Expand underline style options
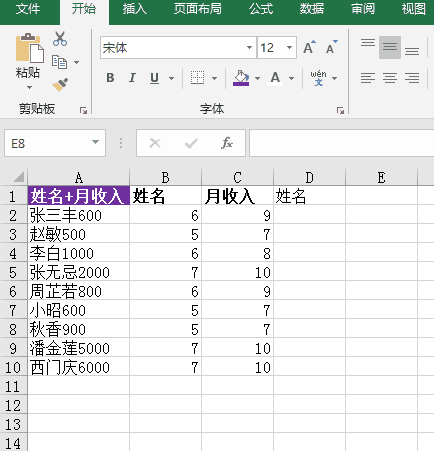The height and width of the screenshot is (451, 434). click(171, 78)
